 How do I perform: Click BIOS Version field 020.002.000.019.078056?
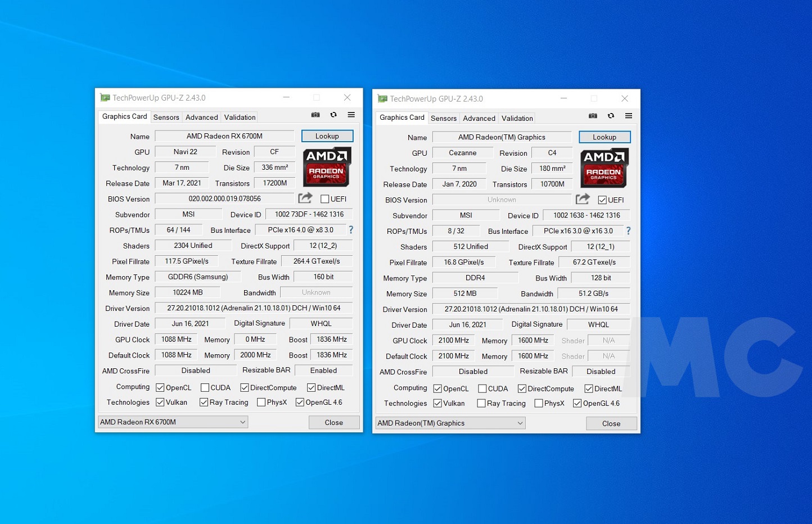224,199
